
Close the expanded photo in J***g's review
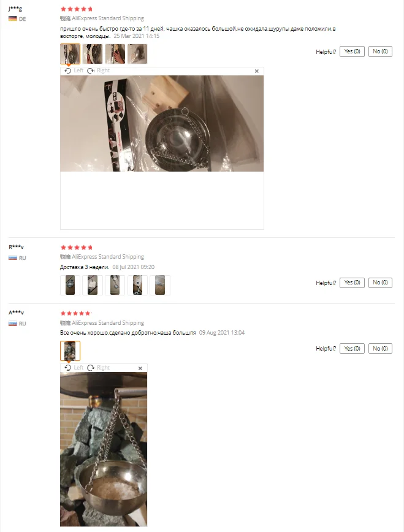257,71
